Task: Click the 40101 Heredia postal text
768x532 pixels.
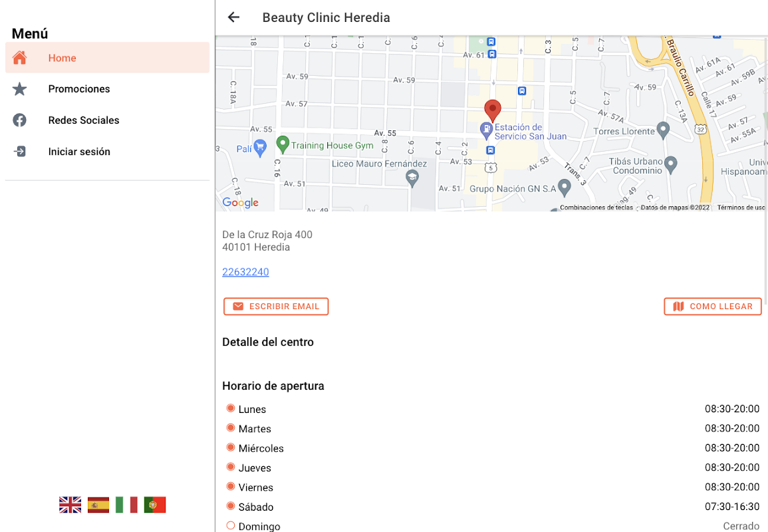Action: tap(256, 247)
